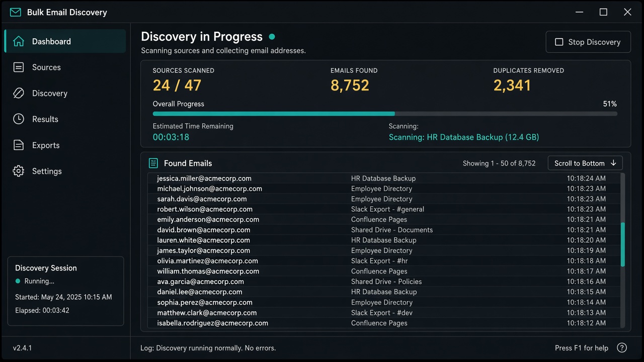This screenshot has height=362, width=644.
Task: Select james.taylor@acmecorp.com email
Action: click(203, 250)
